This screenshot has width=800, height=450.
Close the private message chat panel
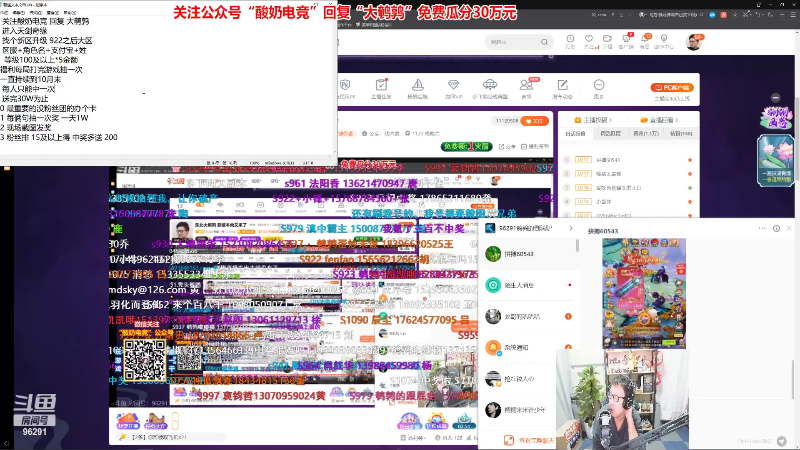(789, 229)
